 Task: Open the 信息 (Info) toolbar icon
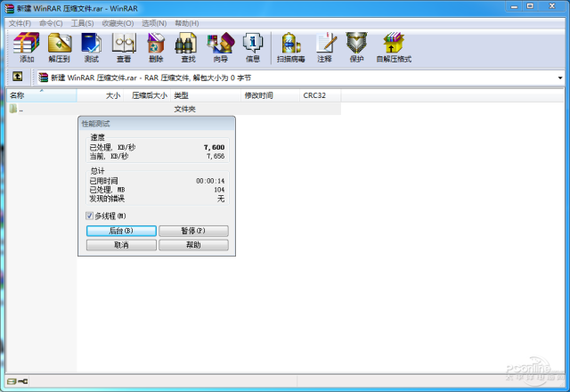[253, 46]
